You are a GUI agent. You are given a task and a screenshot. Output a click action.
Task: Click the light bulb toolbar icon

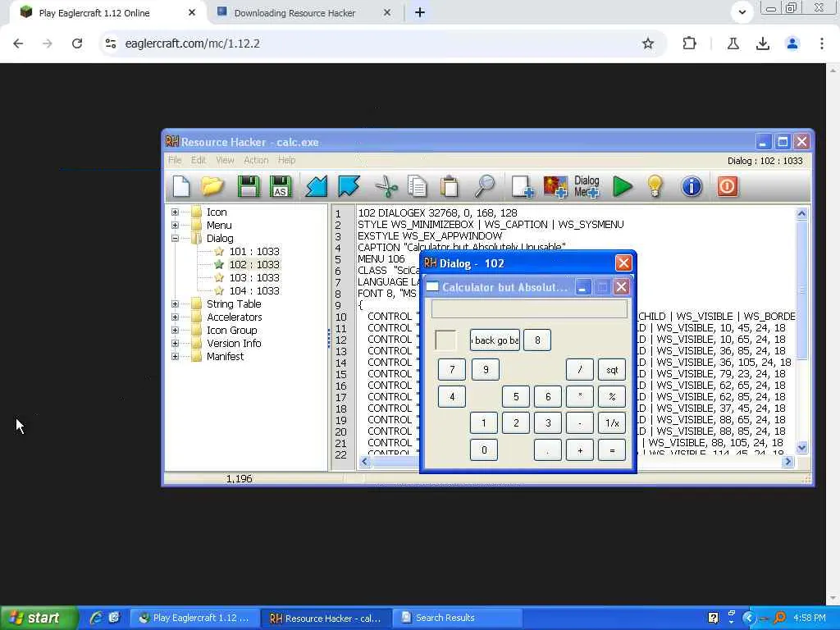[655, 186]
